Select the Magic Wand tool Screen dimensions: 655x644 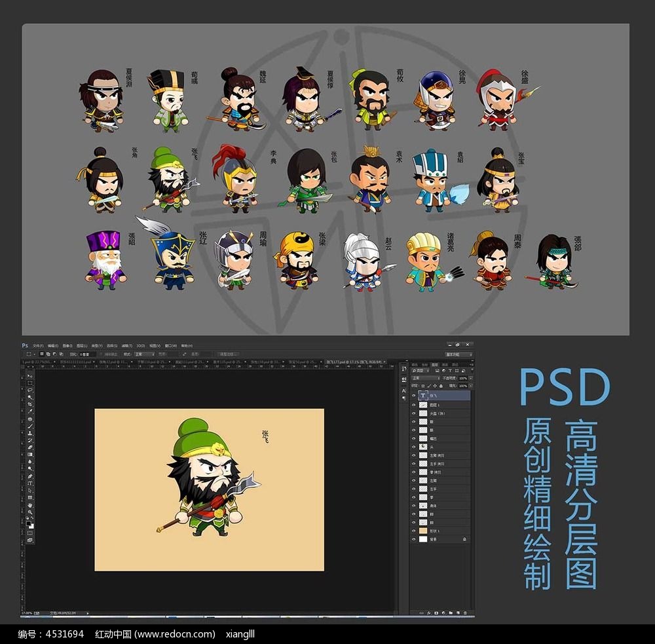pos(30,397)
